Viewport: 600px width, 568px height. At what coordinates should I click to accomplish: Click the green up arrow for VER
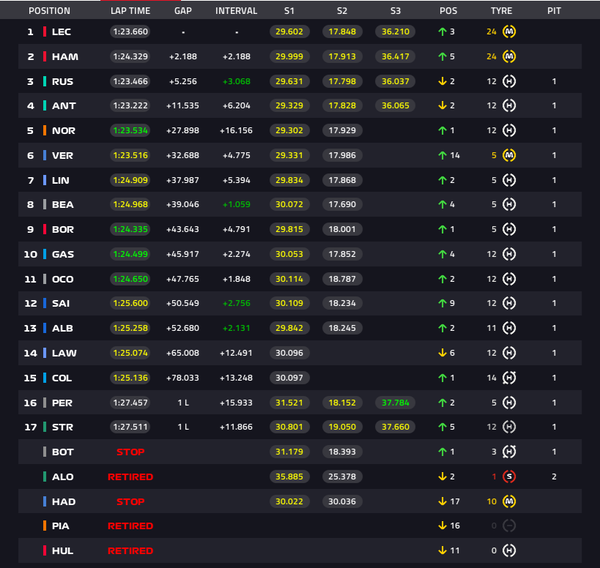coord(442,155)
